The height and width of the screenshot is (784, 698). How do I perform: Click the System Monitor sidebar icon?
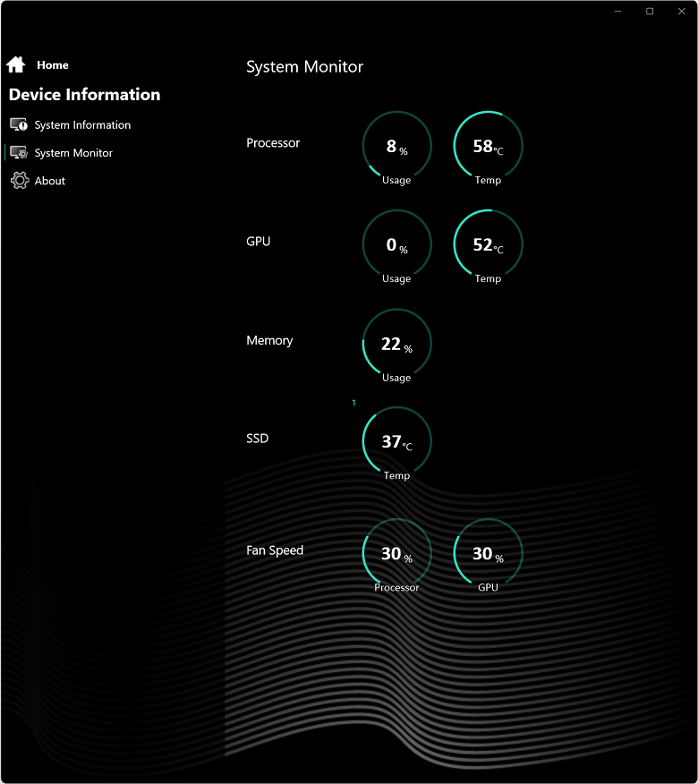[x=19, y=152]
